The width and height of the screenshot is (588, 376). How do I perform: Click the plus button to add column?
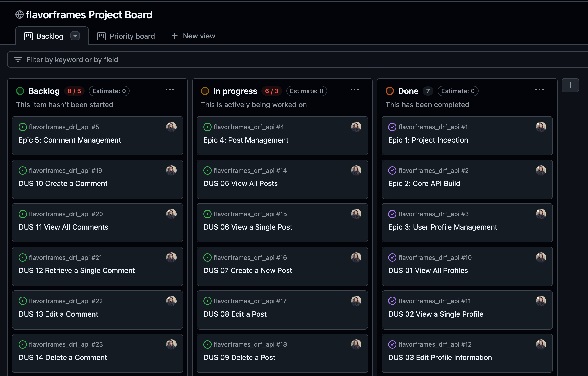(x=570, y=85)
